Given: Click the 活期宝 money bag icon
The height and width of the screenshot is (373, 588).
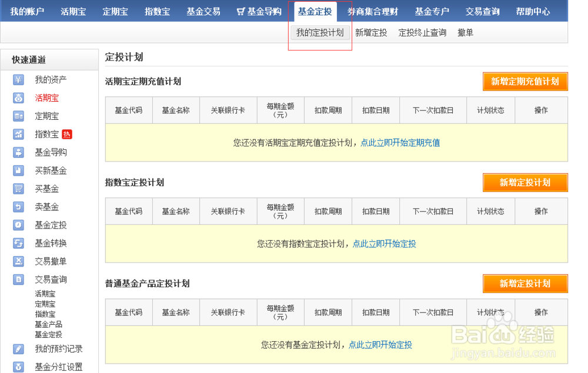Looking at the screenshot, I should pyautogui.click(x=18, y=98).
